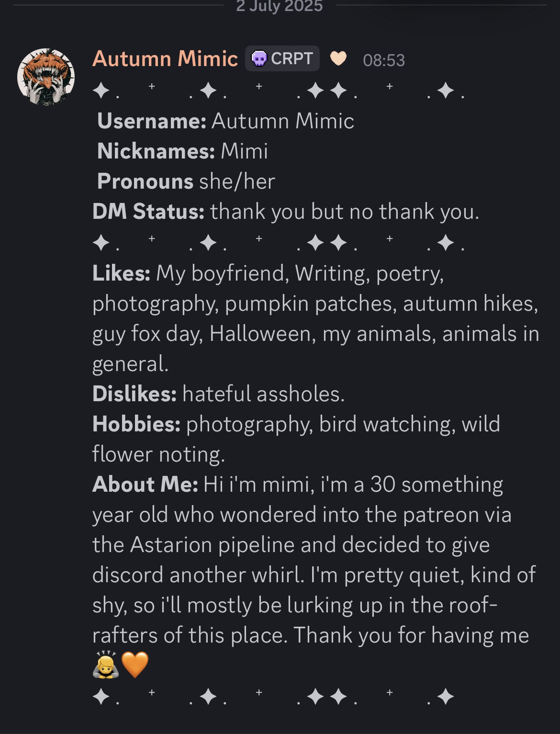Click the bold "Dislikes:" label
560x734 pixels.
tap(134, 394)
